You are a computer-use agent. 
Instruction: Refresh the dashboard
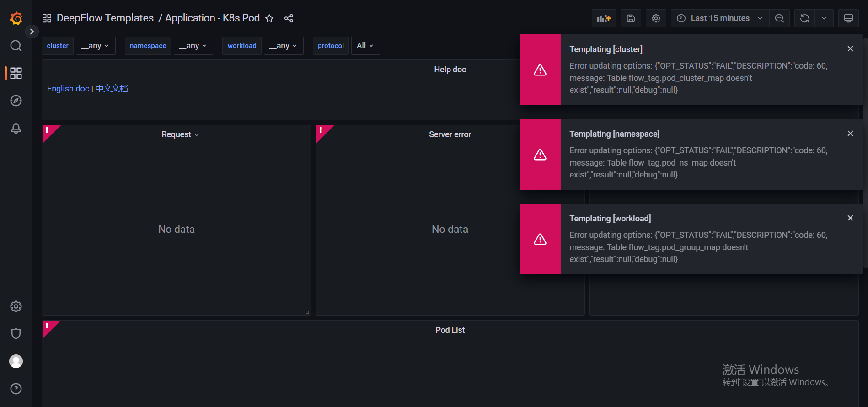click(804, 18)
